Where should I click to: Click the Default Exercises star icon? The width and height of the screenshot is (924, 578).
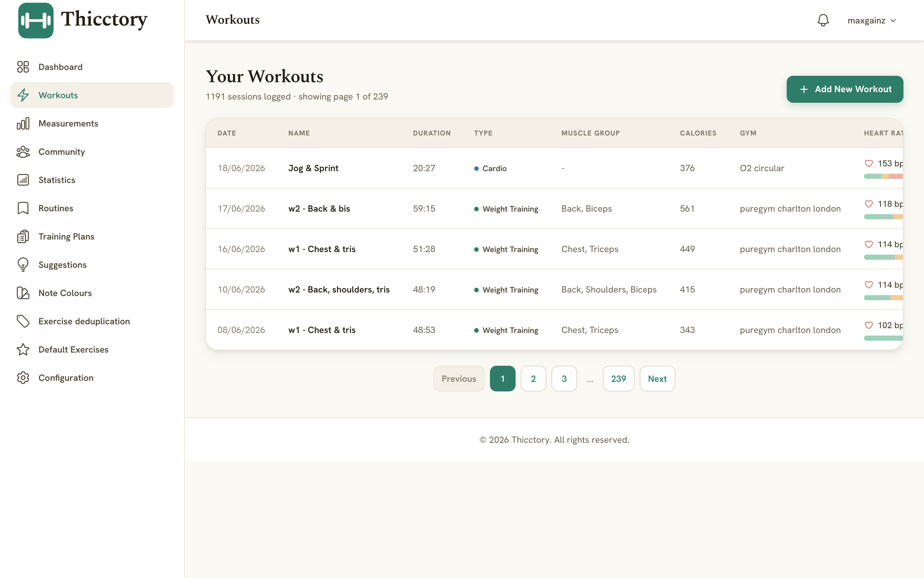[23, 350]
